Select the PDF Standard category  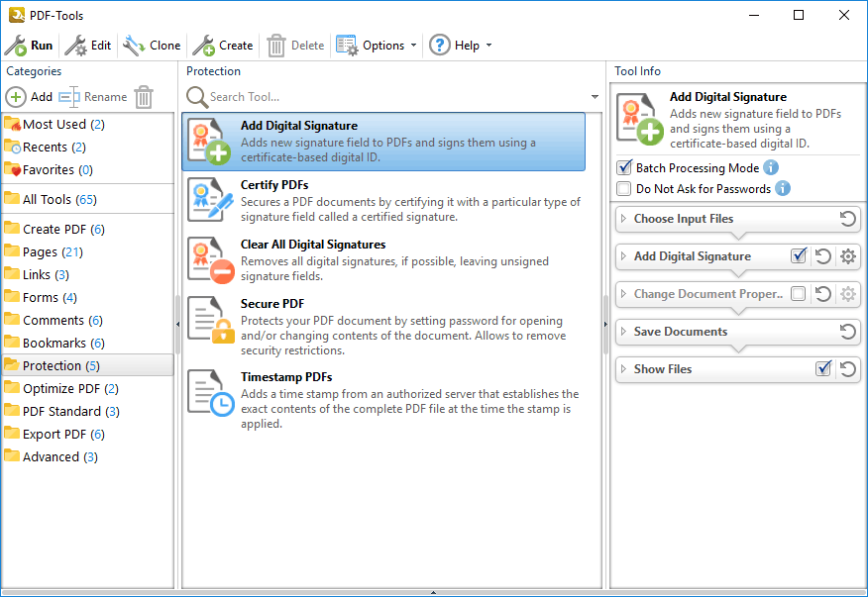[87, 411]
